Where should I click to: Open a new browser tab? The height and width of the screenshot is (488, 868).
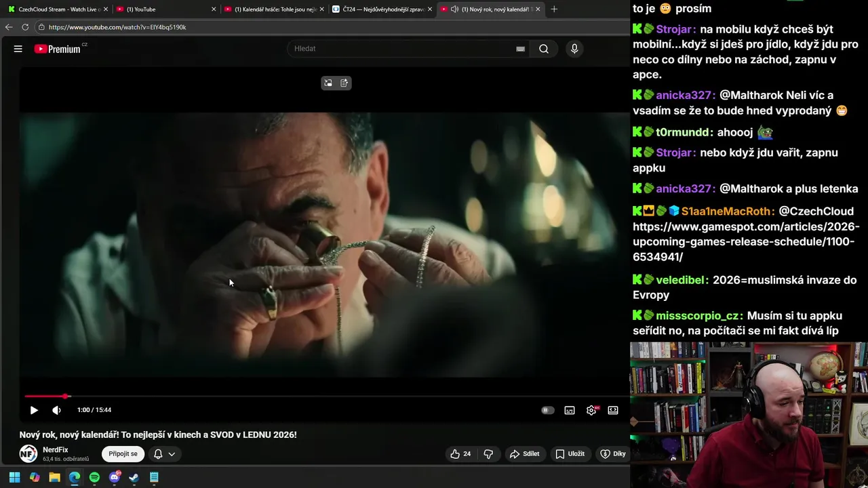pos(554,9)
